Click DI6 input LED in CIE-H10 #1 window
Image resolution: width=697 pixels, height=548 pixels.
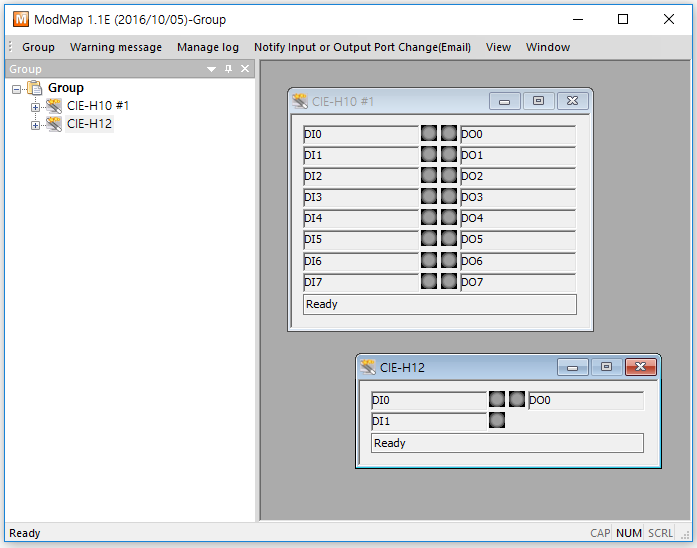coord(429,260)
